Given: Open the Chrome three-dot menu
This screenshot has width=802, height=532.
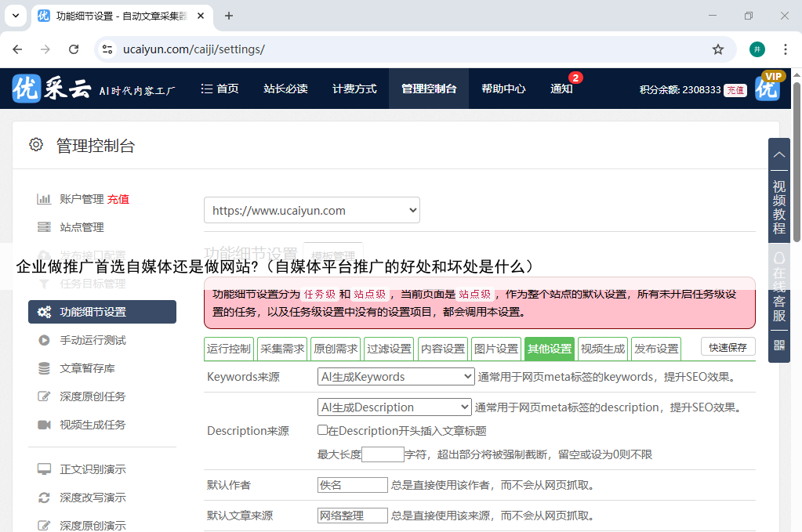Looking at the screenshot, I should click(x=785, y=49).
